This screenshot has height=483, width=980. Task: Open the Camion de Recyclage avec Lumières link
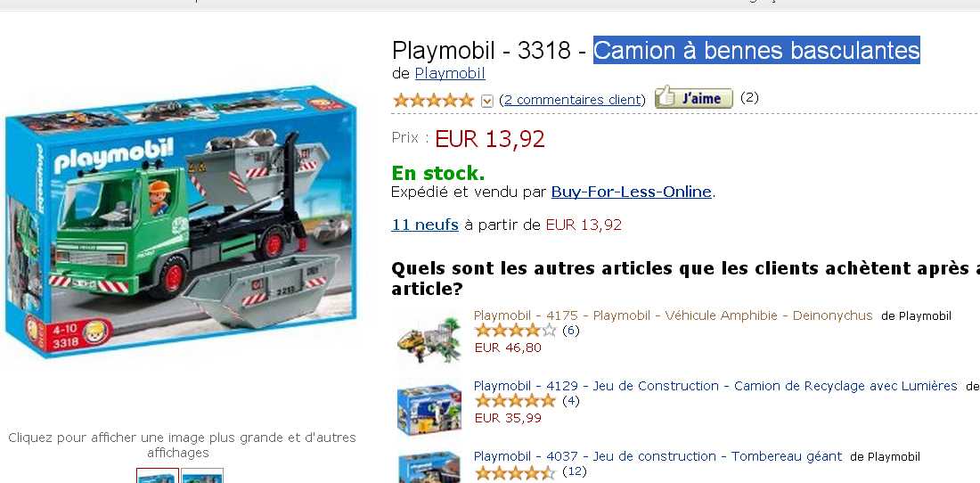point(715,386)
